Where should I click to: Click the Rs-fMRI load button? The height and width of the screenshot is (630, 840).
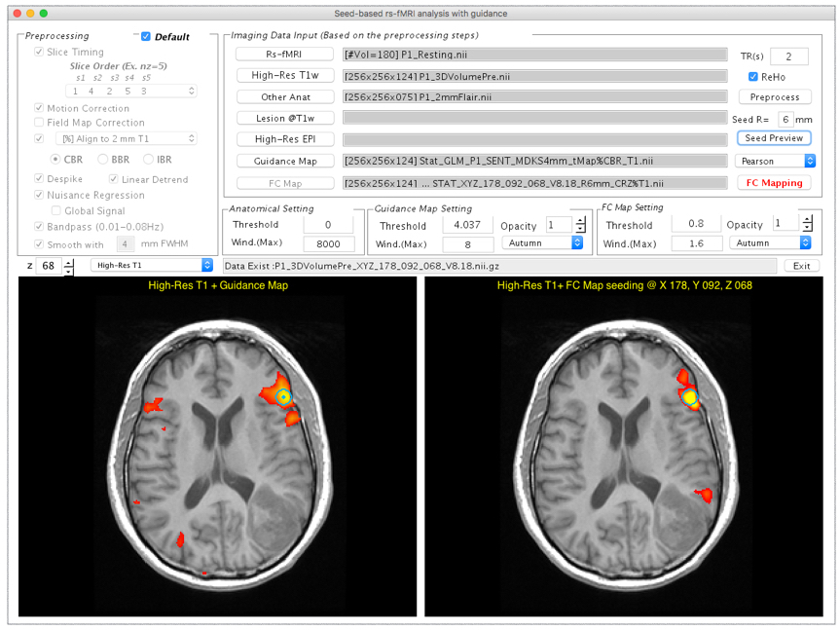click(x=285, y=54)
